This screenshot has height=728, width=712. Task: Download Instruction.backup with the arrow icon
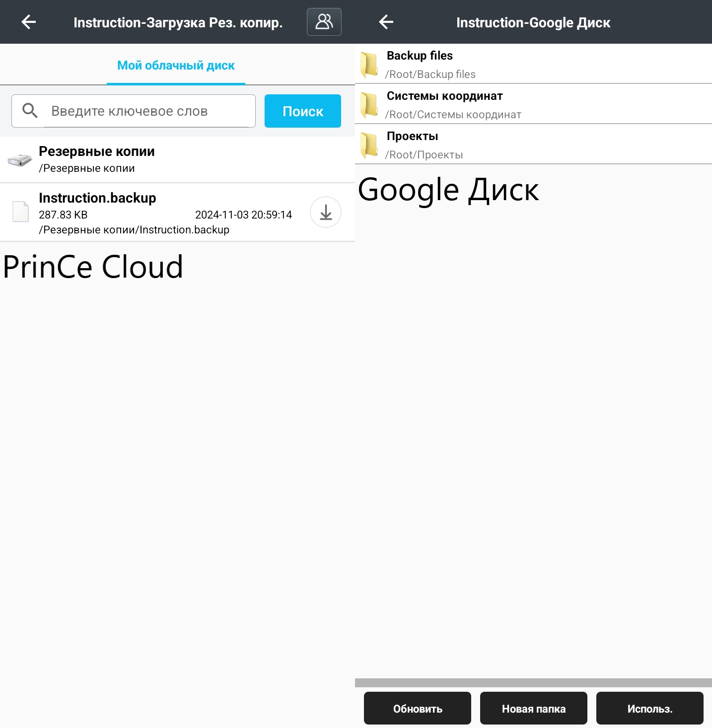pyautogui.click(x=326, y=213)
